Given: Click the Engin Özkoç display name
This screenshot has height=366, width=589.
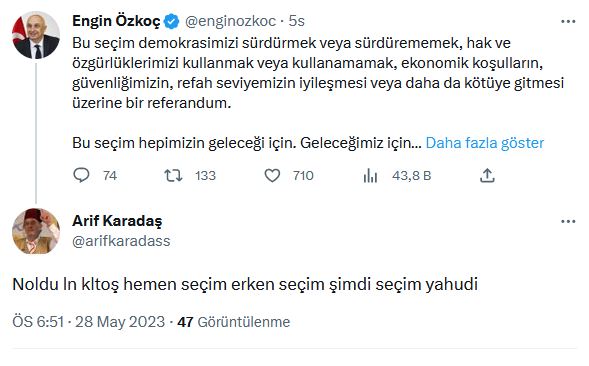Looking at the screenshot, I should coord(116,21).
